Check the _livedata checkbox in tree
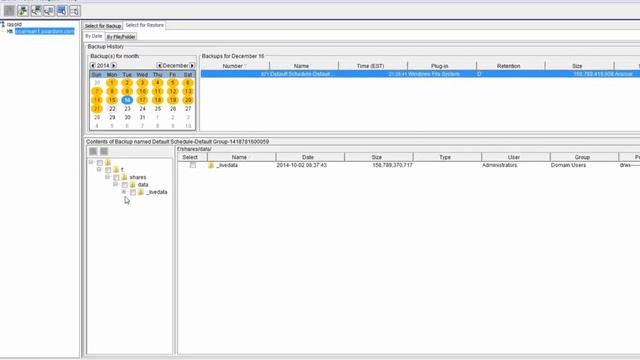The image size is (640, 360). click(x=133, y=192)
